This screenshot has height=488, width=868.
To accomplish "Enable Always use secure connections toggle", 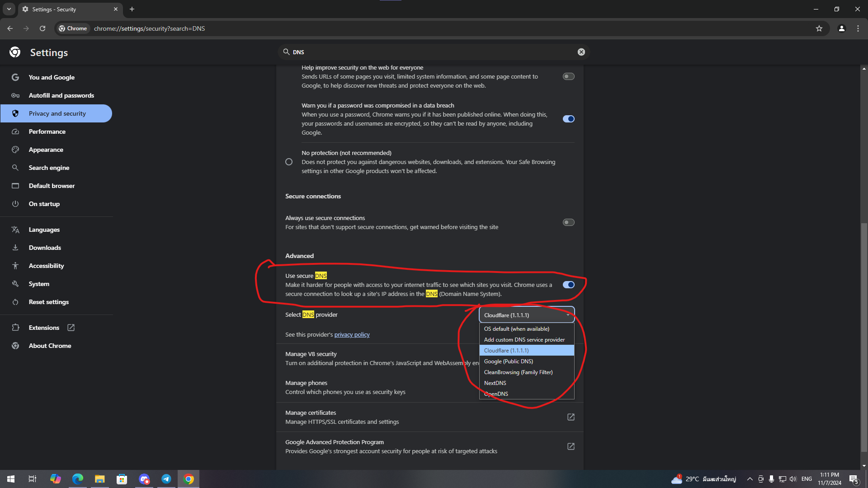I will (x=568, y=222).
